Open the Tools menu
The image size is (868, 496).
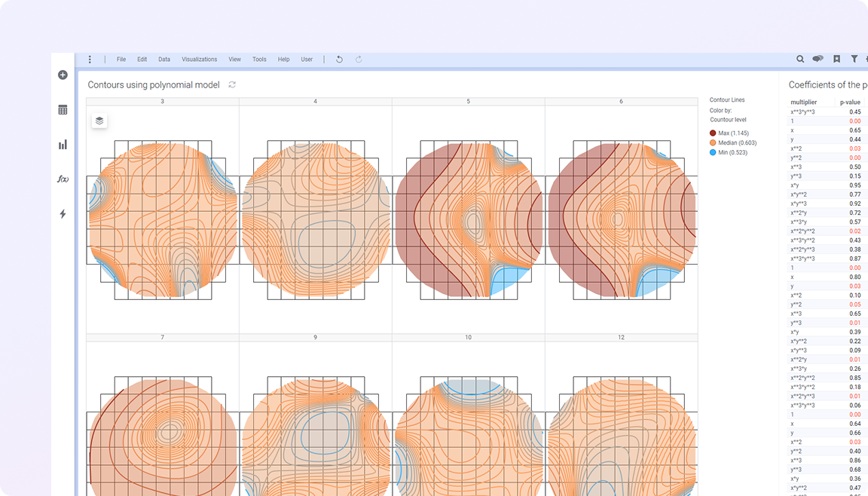(259, 60)
